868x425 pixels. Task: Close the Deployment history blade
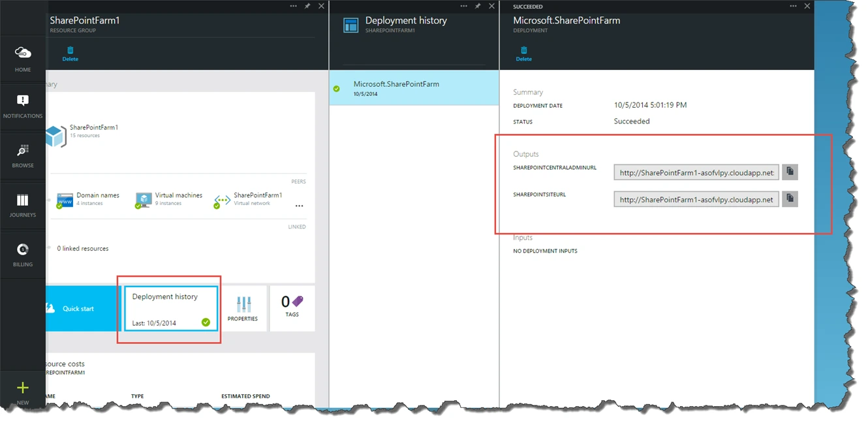(491, 6)
